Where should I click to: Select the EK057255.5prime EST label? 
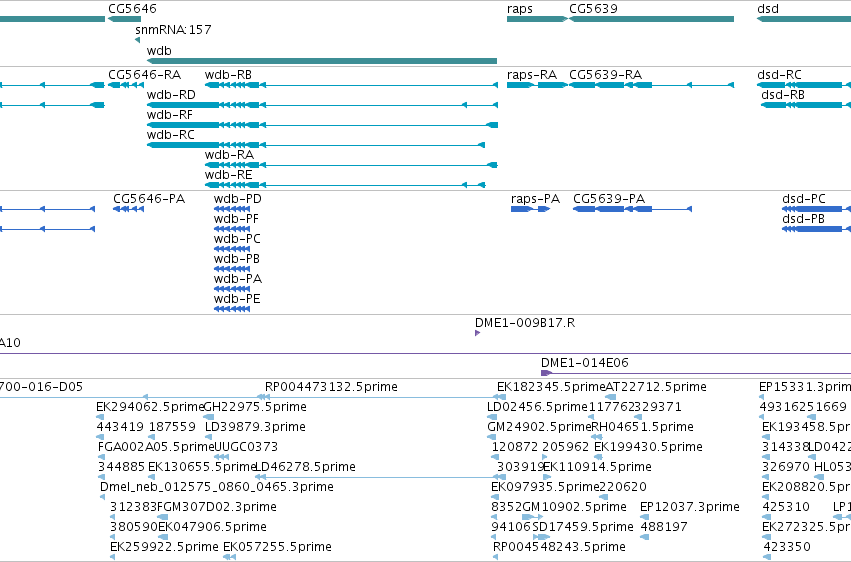(x=277, y=548)
